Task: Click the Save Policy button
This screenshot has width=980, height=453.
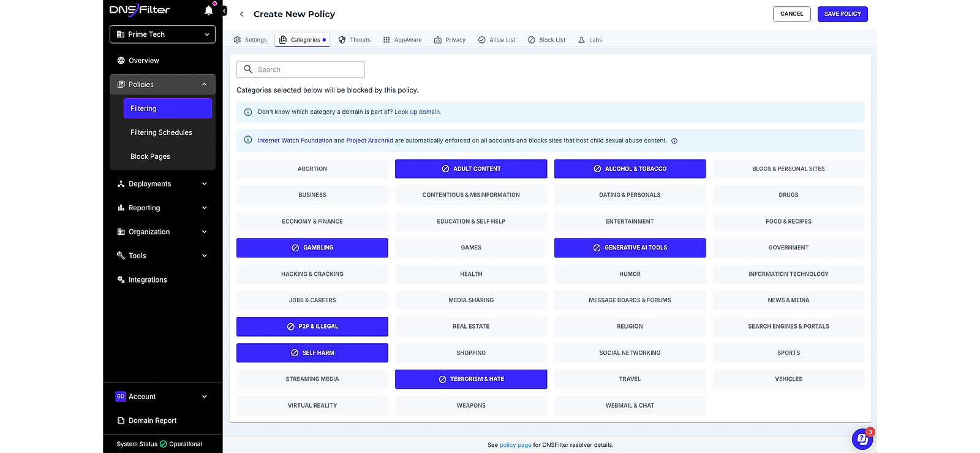Action: pos(842,14)
